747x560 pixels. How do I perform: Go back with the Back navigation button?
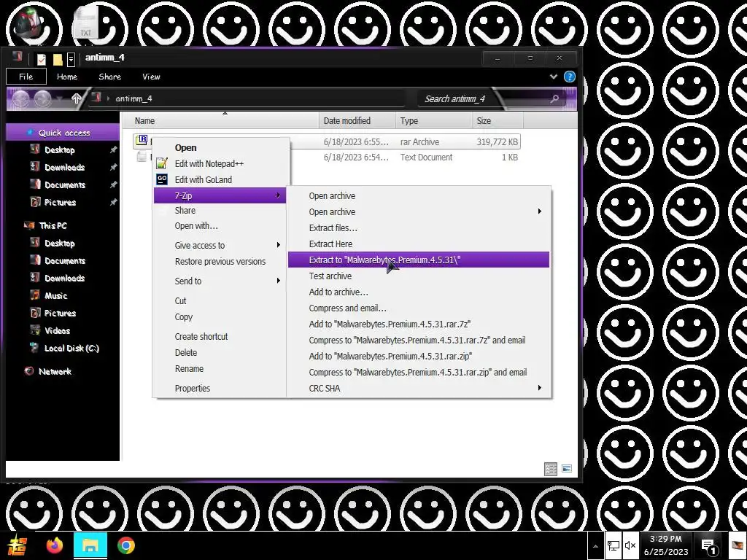click(21, 98)
